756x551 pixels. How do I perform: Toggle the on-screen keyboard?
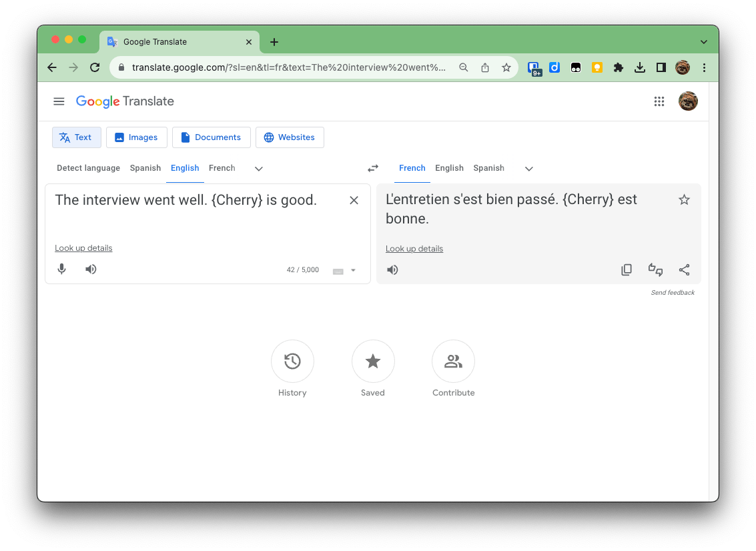339,270
